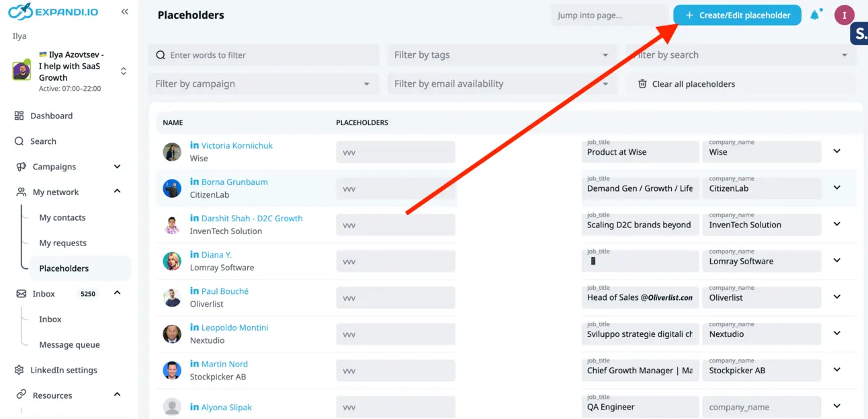Click Leopoldo Montini's profile photo
Image resolution: width=868 pixels, height=419 pixels.
172,334
